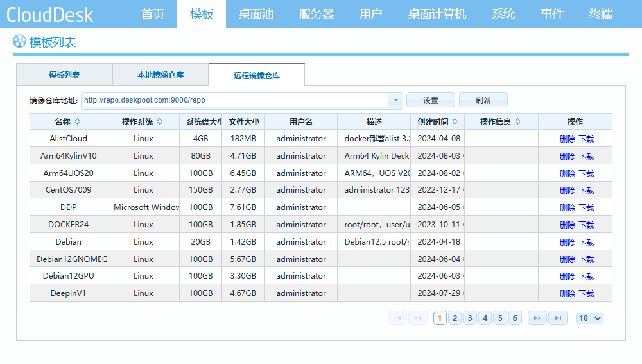Image resolution: width=642 pixels, height=364 pixels.
Task: Sort by 操作系统 column sort arrows
Action: click(x=160, y=121)
